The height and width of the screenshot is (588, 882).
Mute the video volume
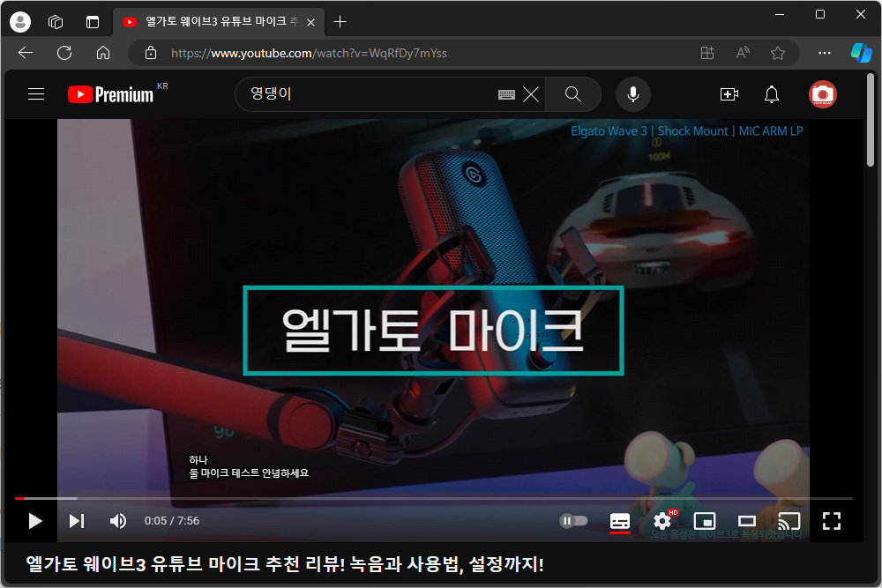pyautogui.click(x=118, y=521)
